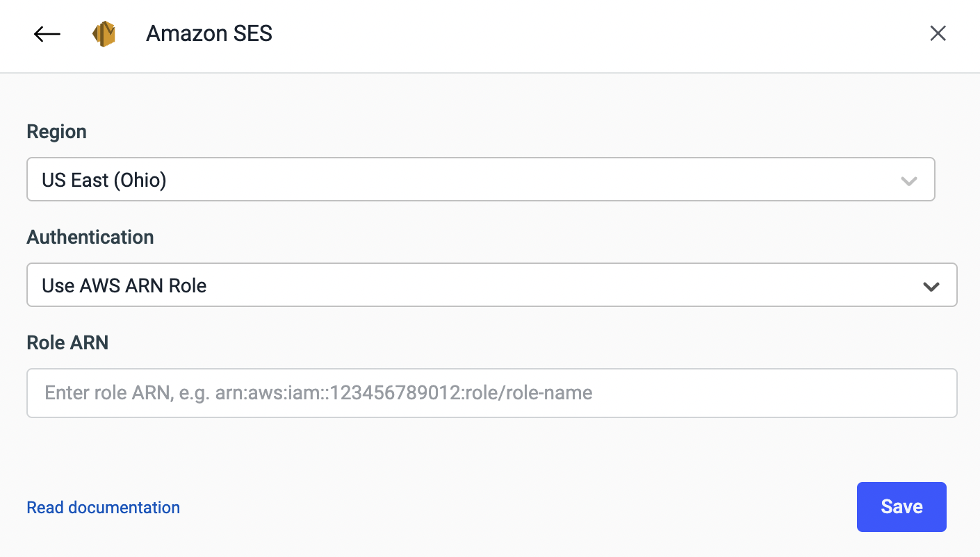Click the empty header area beside the title
This screenshot has height=557, width=980.
pyautogui.click(x=591, y=33)
